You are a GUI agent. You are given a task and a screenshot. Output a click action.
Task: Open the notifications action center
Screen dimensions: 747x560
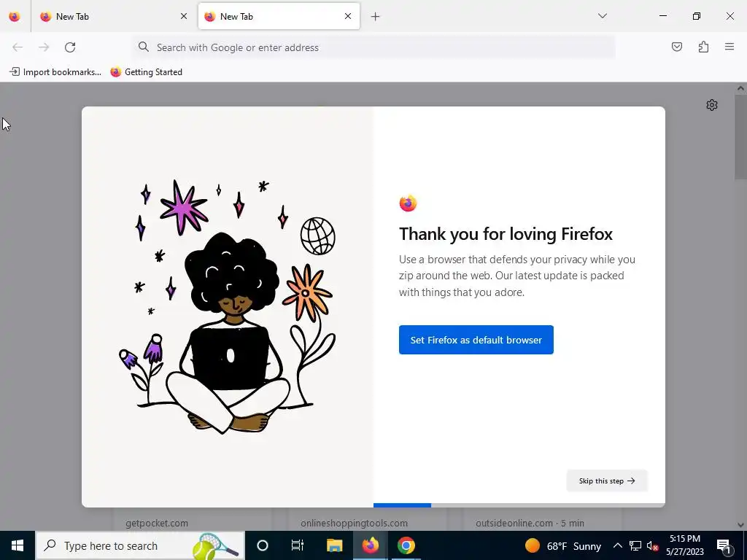[724, 545]
